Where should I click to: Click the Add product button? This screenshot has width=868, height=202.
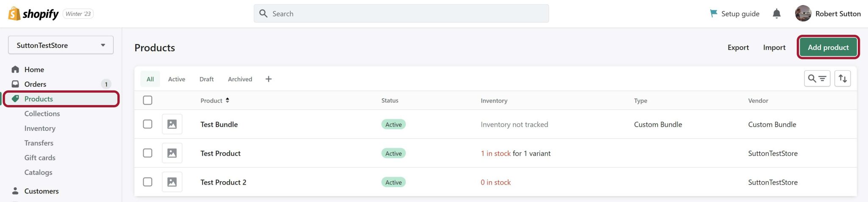[828, 47]
